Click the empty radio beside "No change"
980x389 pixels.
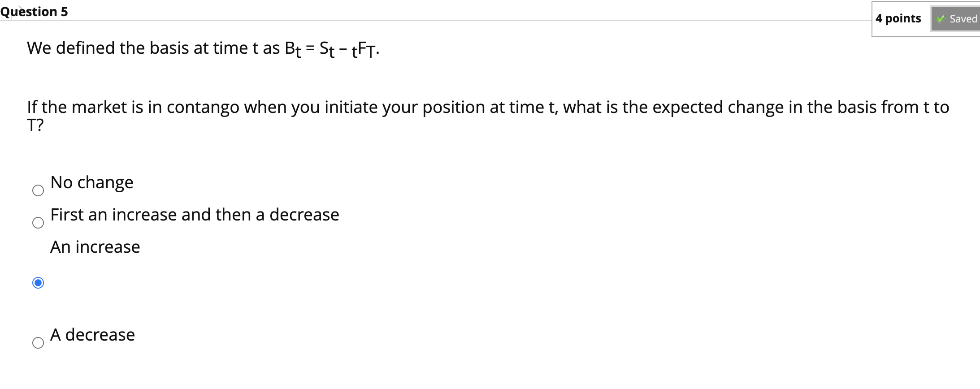39,191
